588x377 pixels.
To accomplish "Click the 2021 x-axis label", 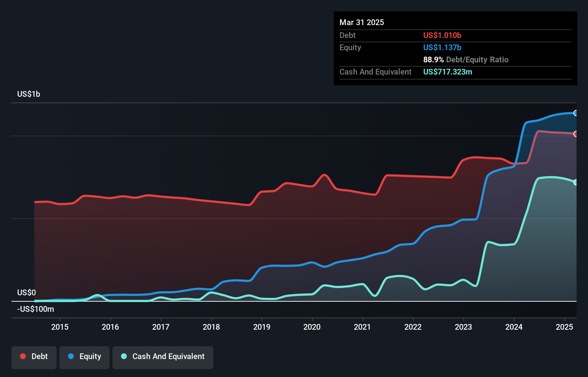I will [362, 327].
